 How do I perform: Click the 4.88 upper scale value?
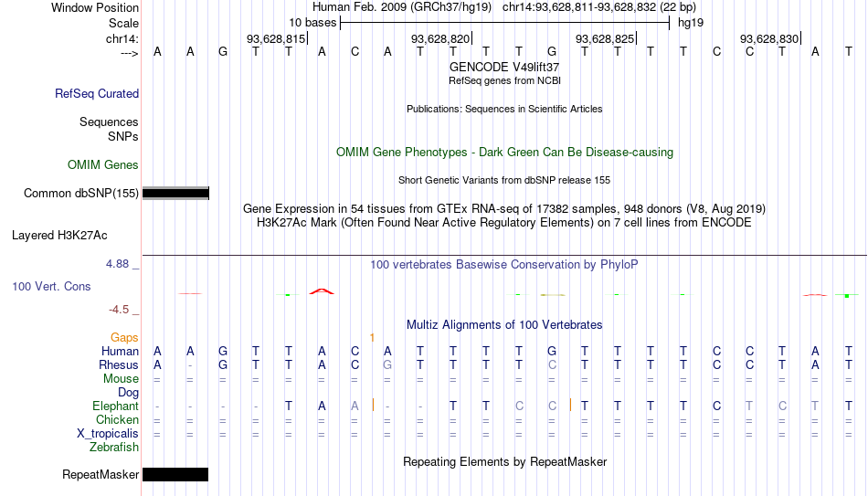click(x=117, y=263)
